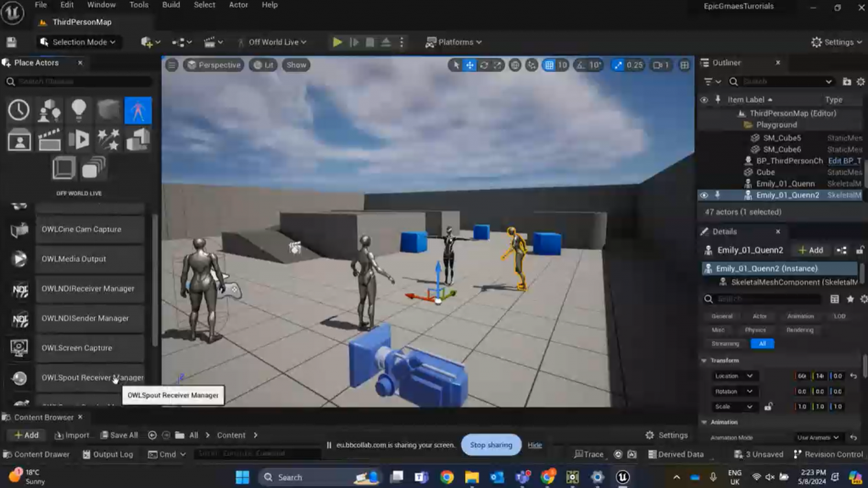
Task: Open the Selection Mode dropdown
Action: tap(78, 42)
